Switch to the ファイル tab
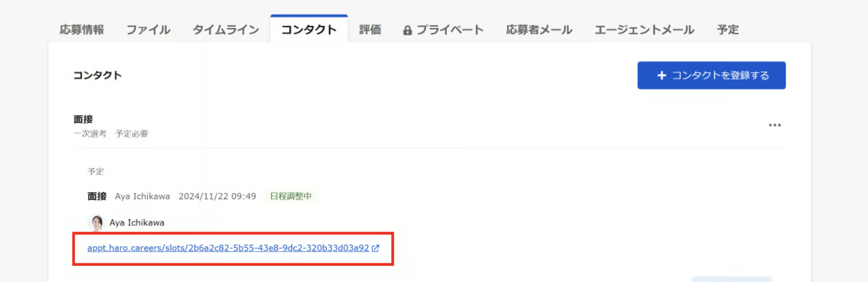The image size is (868, 282). (x=148, y=30)
